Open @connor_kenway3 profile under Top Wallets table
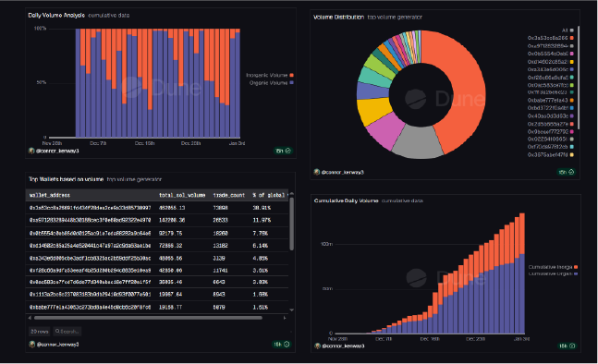This screenshot has width=598, height=364. [x=57, y=345]
